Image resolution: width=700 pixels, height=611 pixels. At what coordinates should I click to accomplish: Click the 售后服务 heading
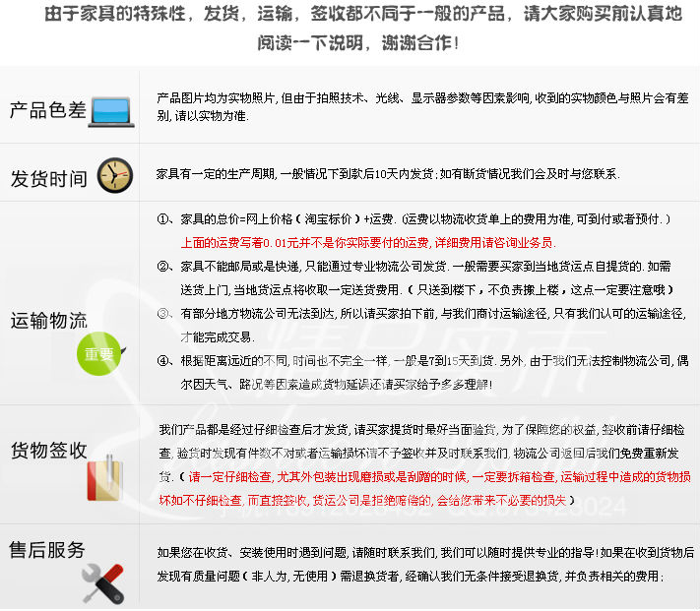(47, 550)
